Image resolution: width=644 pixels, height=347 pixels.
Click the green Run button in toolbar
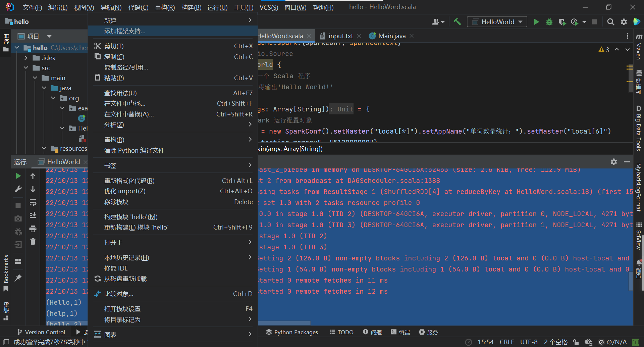click(x=536, y=22)
